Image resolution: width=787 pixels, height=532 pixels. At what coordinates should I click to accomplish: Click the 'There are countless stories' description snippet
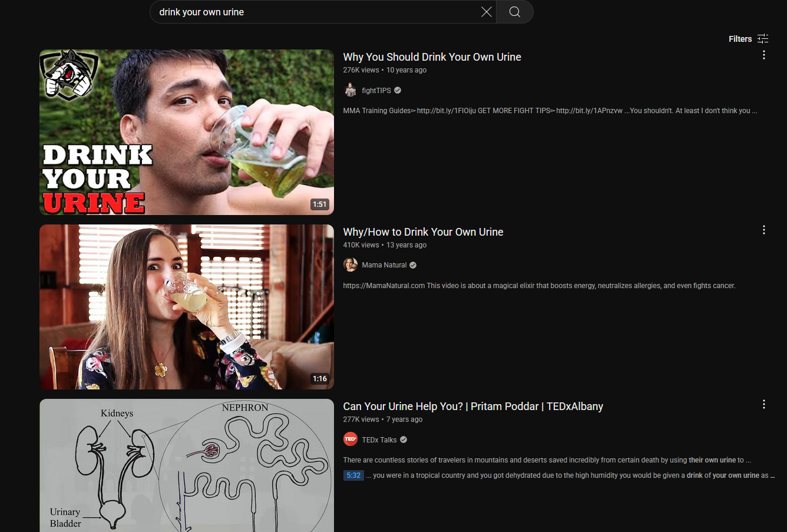coord(547,460)
